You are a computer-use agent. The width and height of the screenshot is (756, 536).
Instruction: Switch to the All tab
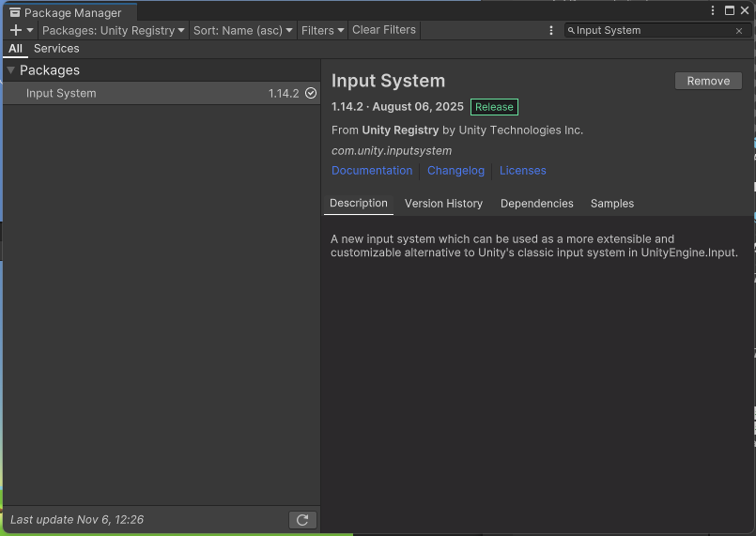click(15, 48)
